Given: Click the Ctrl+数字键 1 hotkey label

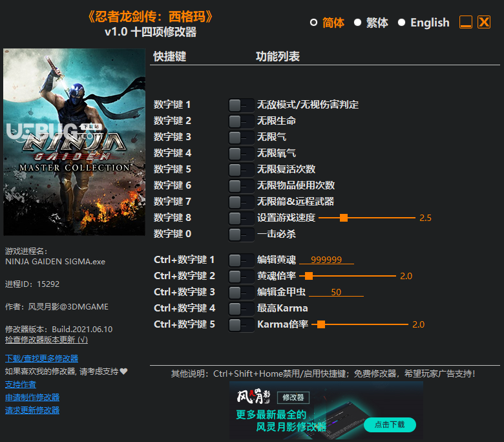Looking at the screenshot, I should click(184, 259).
